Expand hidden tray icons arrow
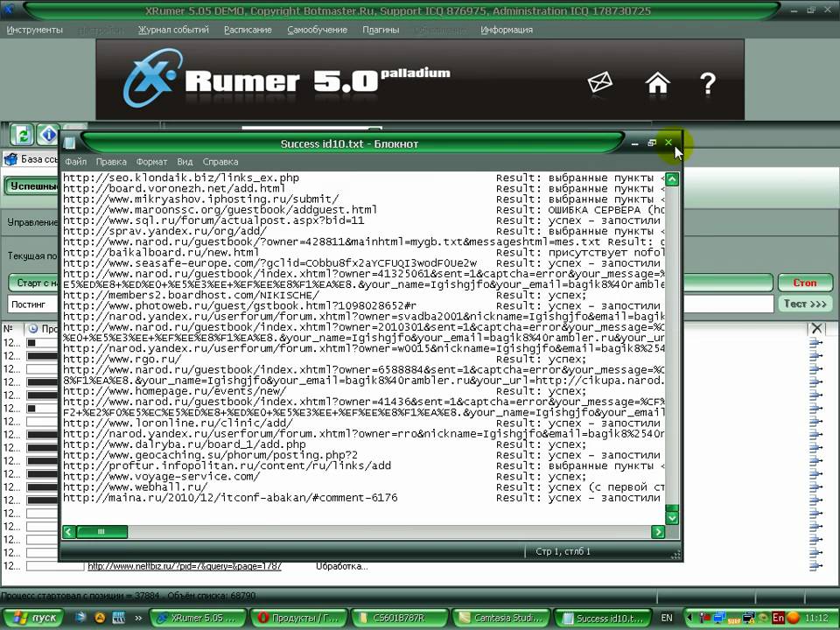Image resolution: width=840 pixels, height=630 pixels. point(689,618)
